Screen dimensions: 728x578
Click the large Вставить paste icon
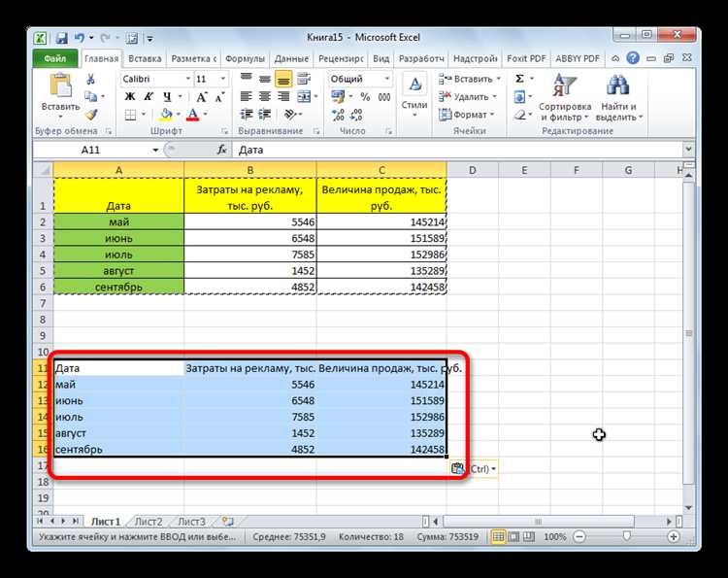pos(61,85)
